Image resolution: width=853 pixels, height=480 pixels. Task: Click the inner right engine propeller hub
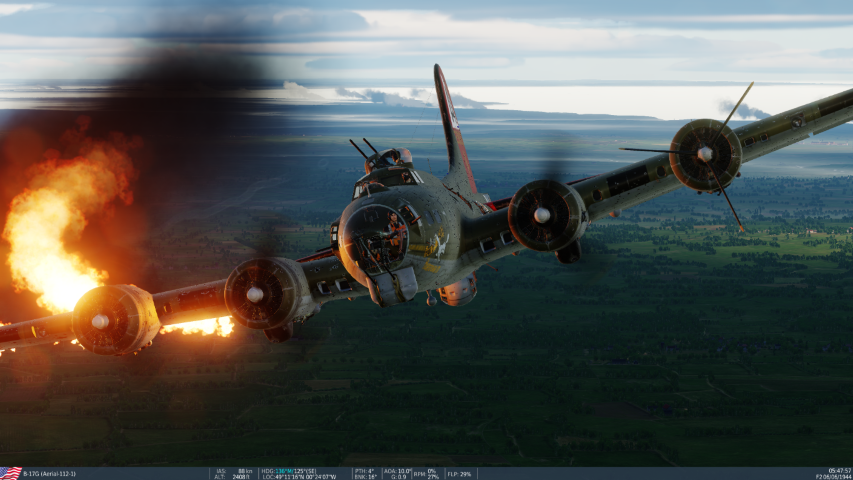[542, 215]
